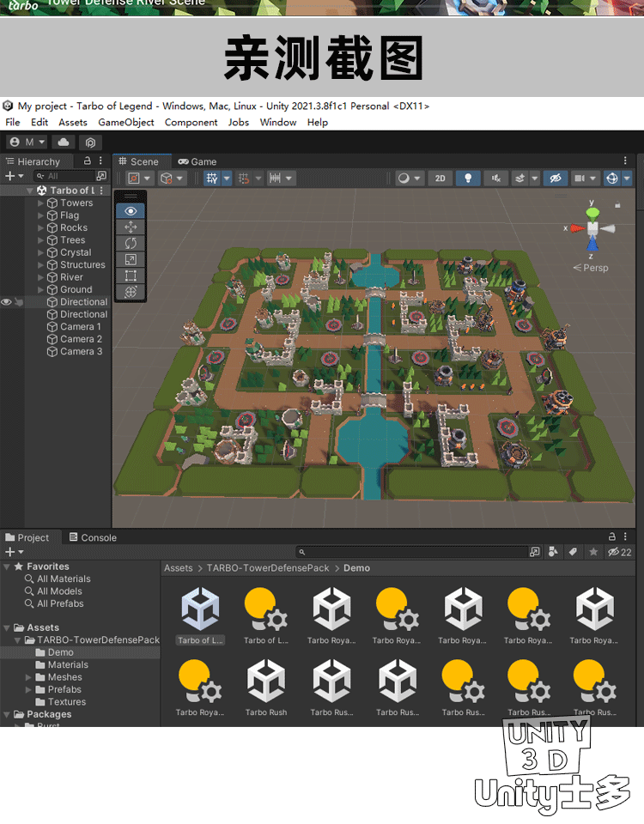The image size is (644, 824).
Task: Select the Scale tool in scene overlay
Action: click(131, 259)
